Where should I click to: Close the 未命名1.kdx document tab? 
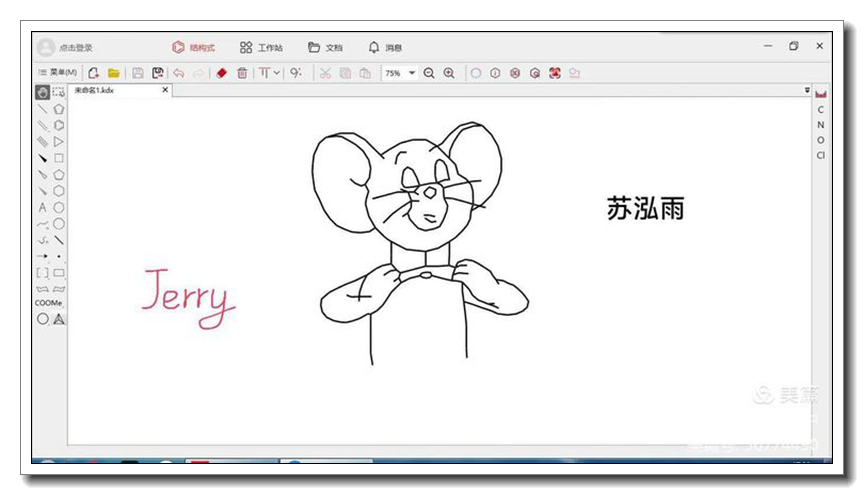[166, 90]
